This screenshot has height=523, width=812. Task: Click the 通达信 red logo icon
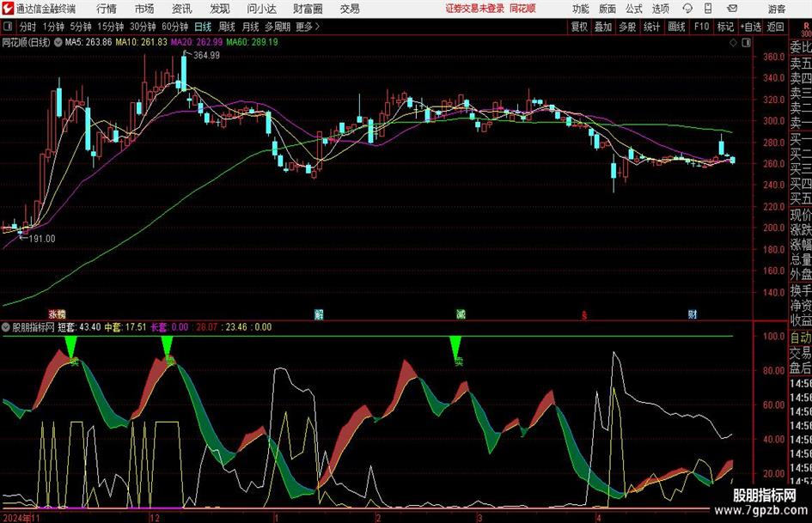7,9
